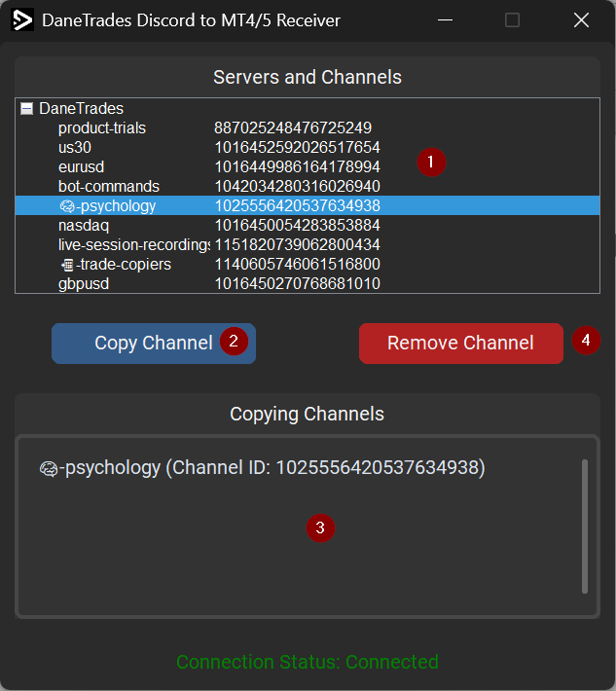Click the channel ID 1016449986164178994
The image size is (616, 691).
tap(298, 166)
